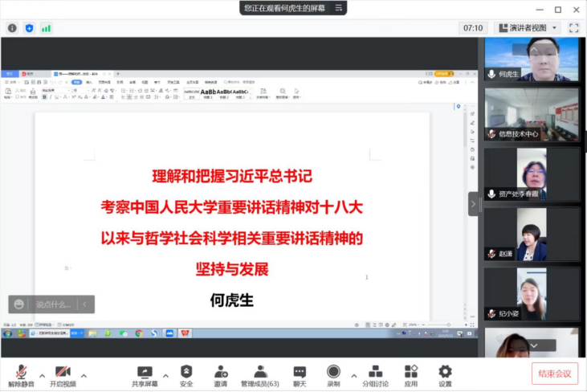Click the 说点什么 chat input field
The height and width of the screenshot is (392, 587).
click(53, 304)
